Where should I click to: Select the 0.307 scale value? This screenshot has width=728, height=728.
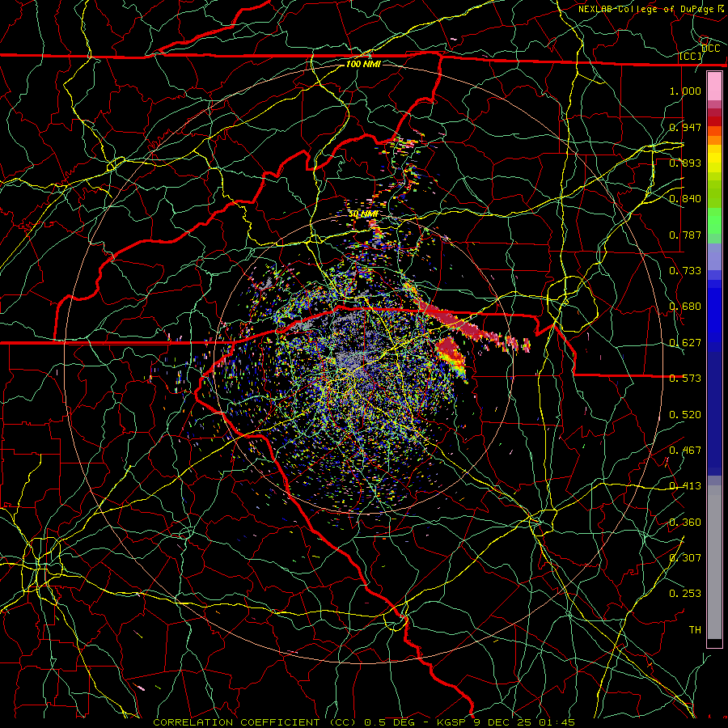[x=685, y=557]
